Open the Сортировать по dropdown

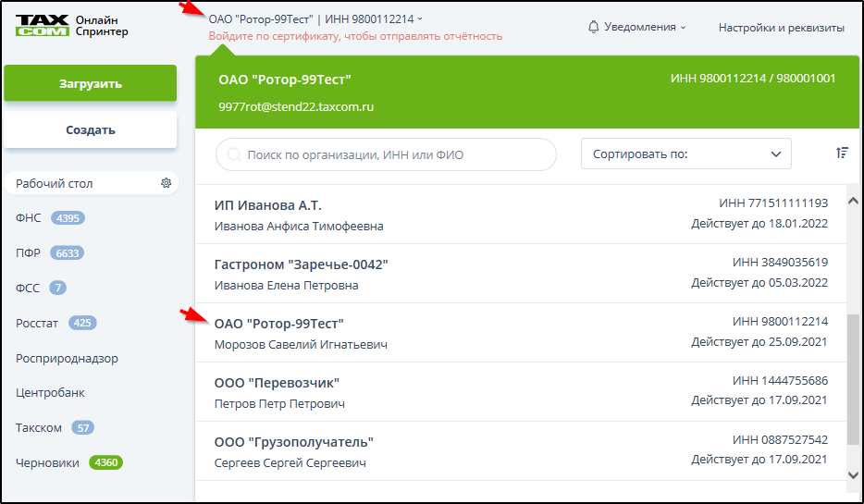(x=685, y=154)
